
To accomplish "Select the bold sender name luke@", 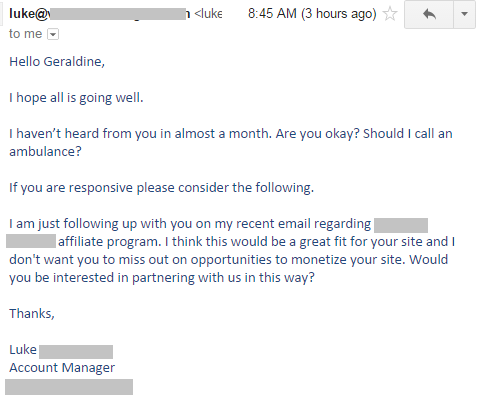I will 30,14.
